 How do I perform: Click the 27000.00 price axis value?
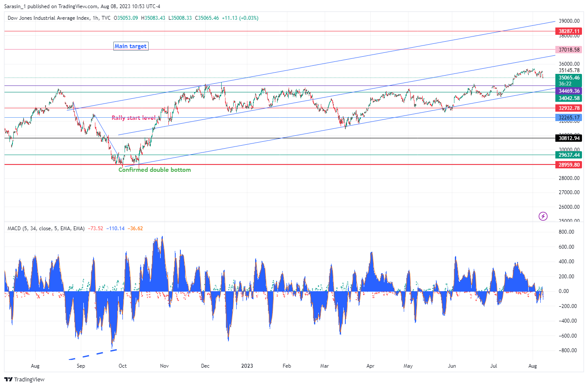click(569, 192)
